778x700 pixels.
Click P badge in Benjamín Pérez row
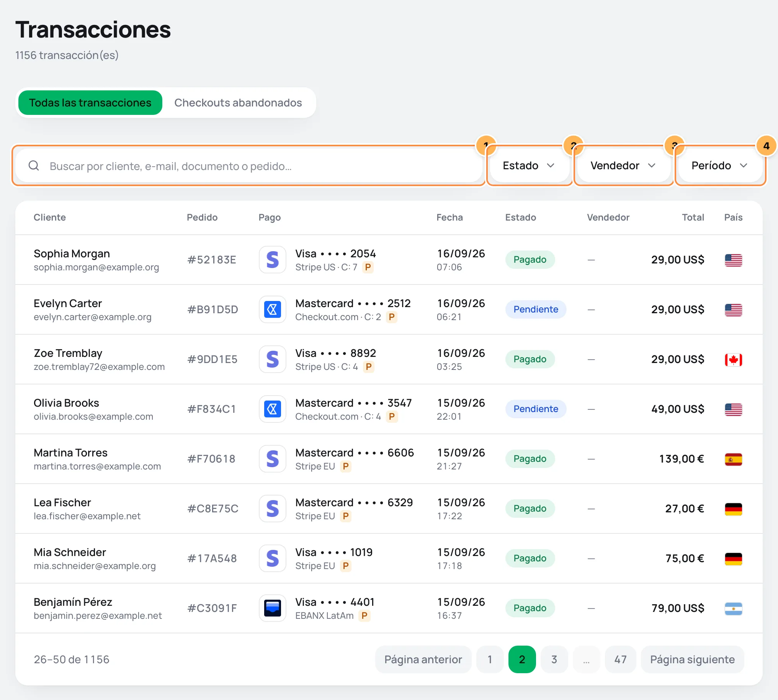point(364,615)
